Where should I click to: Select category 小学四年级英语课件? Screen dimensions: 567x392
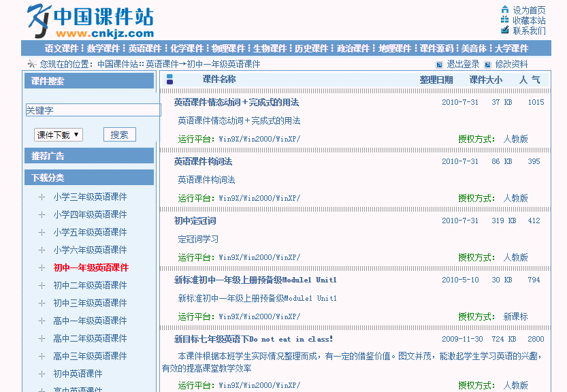(90, 215)
